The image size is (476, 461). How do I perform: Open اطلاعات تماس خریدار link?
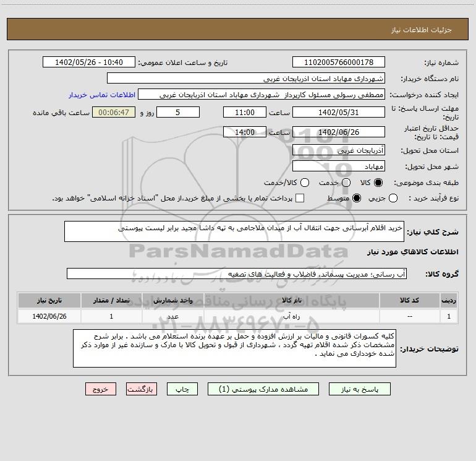click(102, 95)
